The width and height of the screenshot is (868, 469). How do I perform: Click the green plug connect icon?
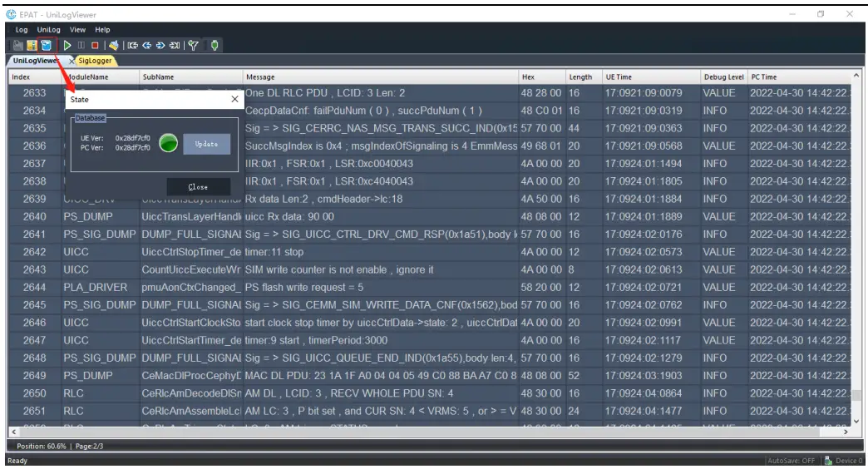215,46
